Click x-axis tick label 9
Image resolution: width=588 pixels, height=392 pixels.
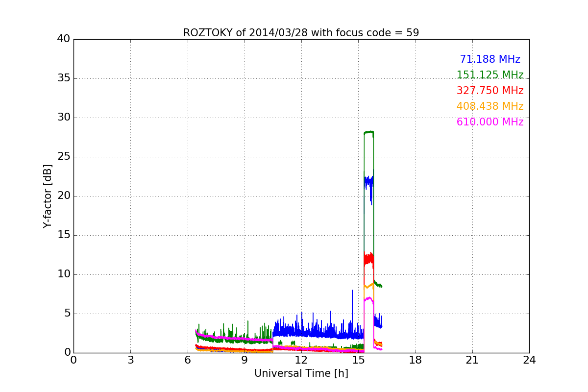tap(245, 360)
